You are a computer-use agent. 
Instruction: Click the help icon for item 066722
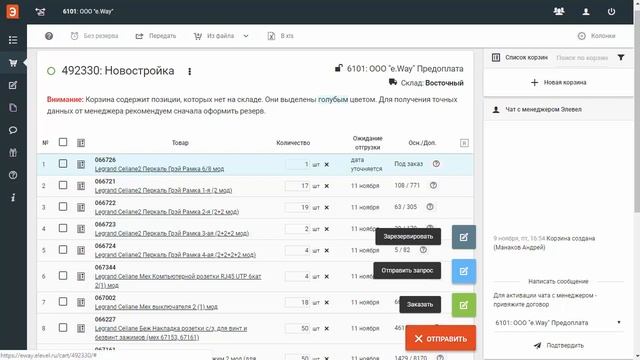(430, 207)
